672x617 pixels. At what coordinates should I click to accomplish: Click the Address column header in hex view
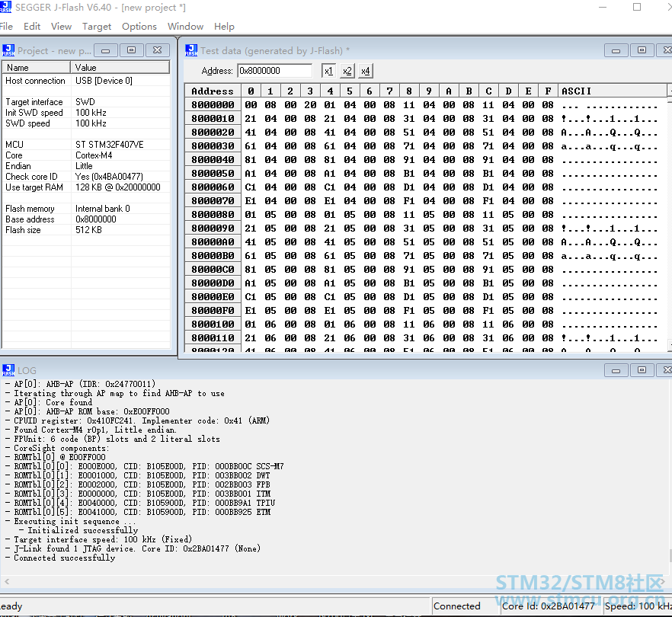pos(213,91)
